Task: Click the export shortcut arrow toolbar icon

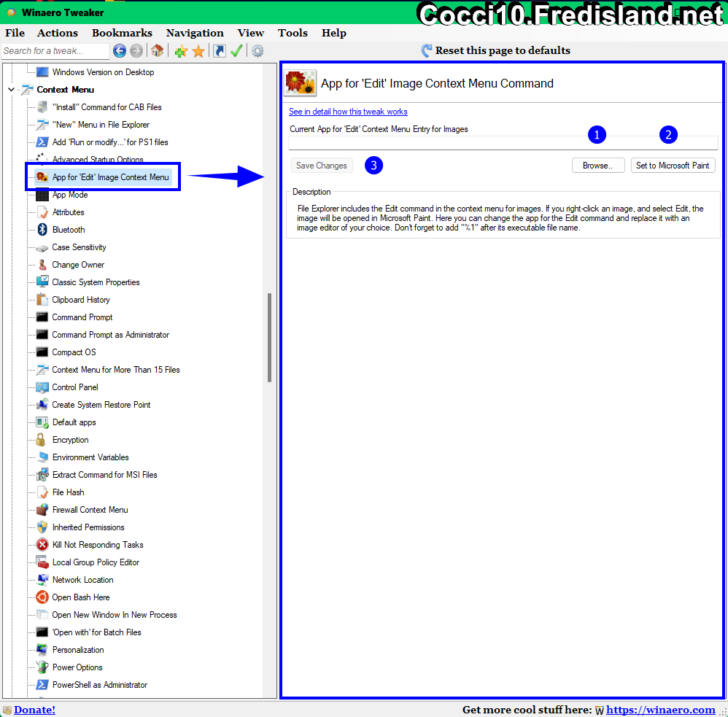Action: click(x=220, y=50)
